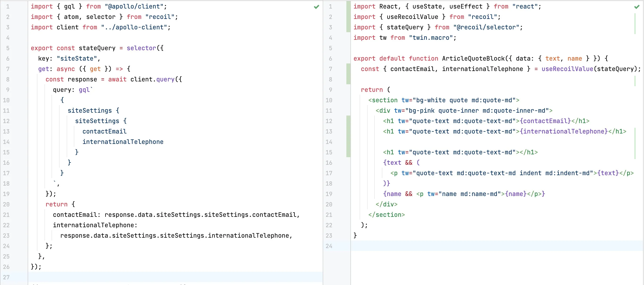Viewport: 644px width, 285px height.
Task: Click "@recoil/selector" import path string
Action: (x=486, y=27)
